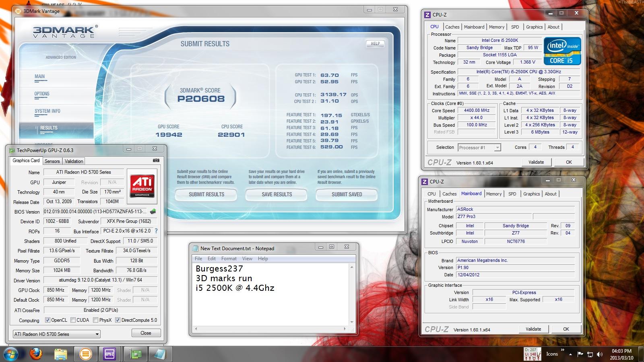Click Show desktop strip beside clock
The height and width of the screenshot is (362, 644).
click(641, 354)
